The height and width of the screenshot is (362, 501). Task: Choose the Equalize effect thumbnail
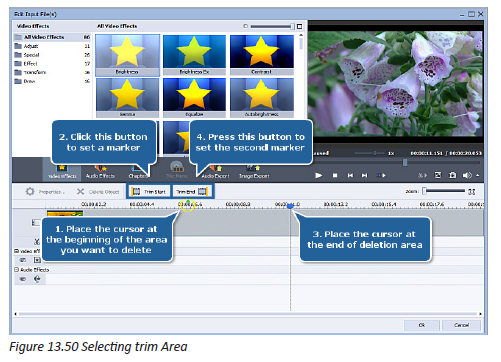(194, 97)
